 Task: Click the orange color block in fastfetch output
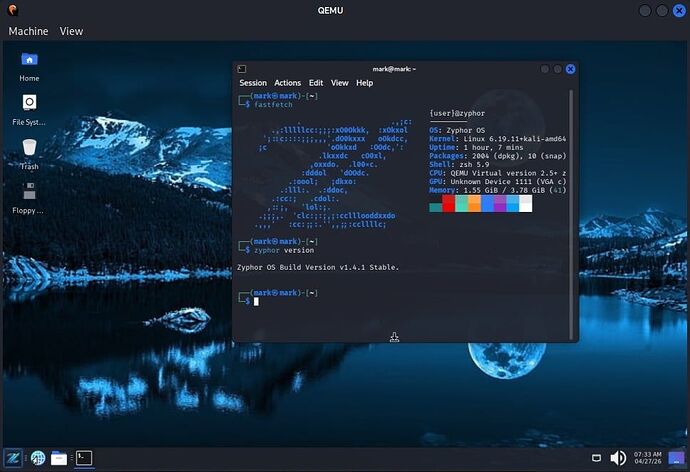tap(474, 203)
